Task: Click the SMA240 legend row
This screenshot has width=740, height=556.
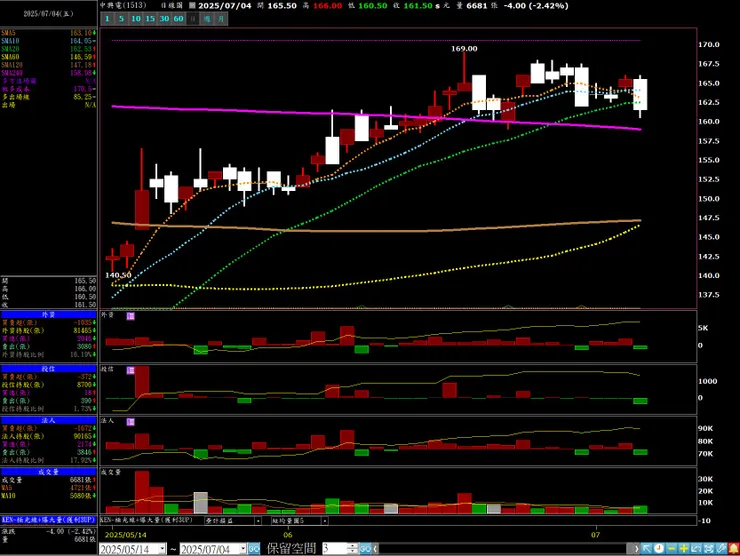Action: pos(49,73)
